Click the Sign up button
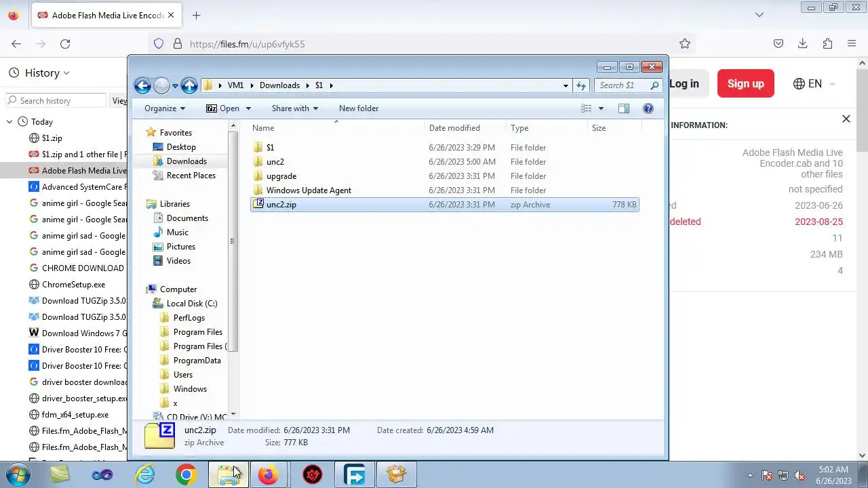The image size is (868, 488). [746, 84]
